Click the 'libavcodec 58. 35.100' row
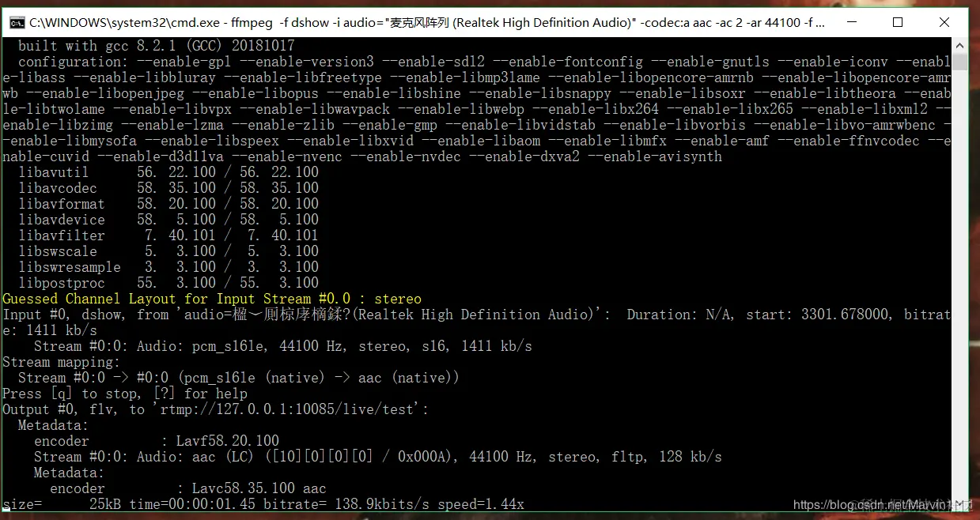This screenshot has height=520, width=980. pyautogui.click(x=168, y=188)
